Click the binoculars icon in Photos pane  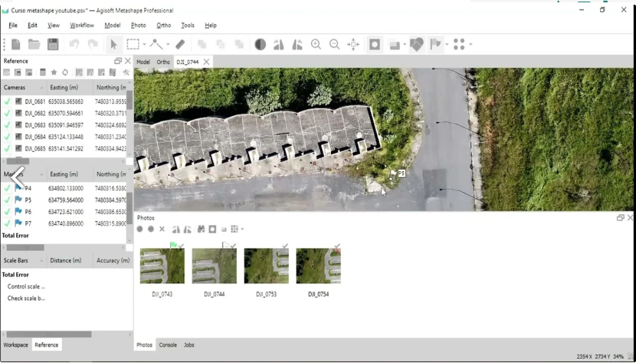(201, 229)
